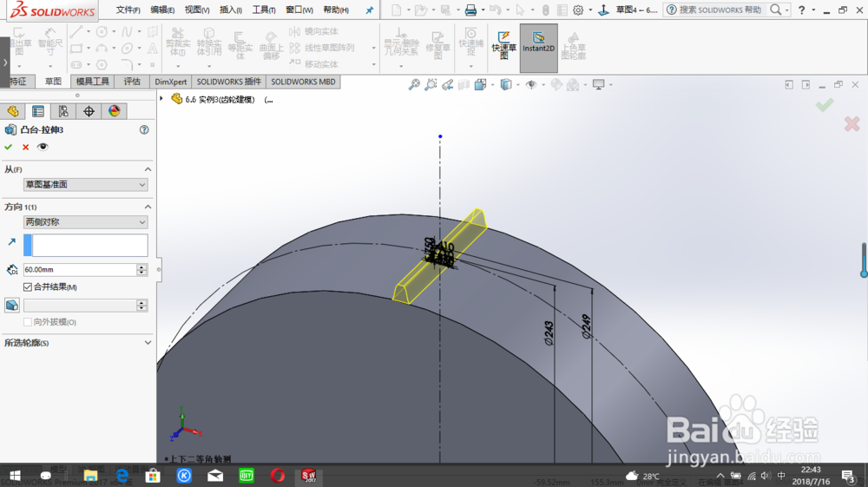Accept extrude with green checkmark in panel
868x487 pixels.
tap(9, 147)
